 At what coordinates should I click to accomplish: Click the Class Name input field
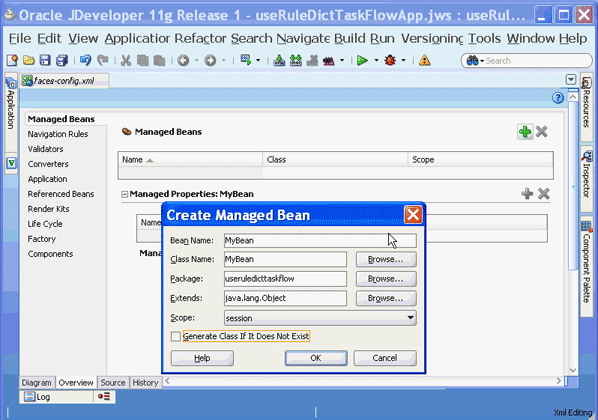click(285, 259)
